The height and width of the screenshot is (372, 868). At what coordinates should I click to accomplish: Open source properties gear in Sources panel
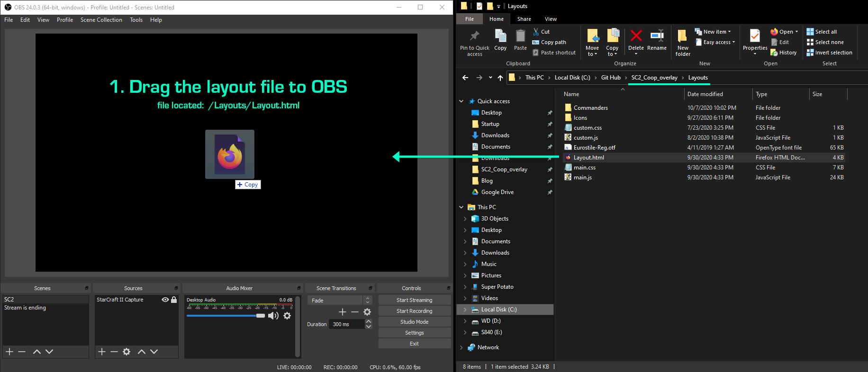click(127, 352)
